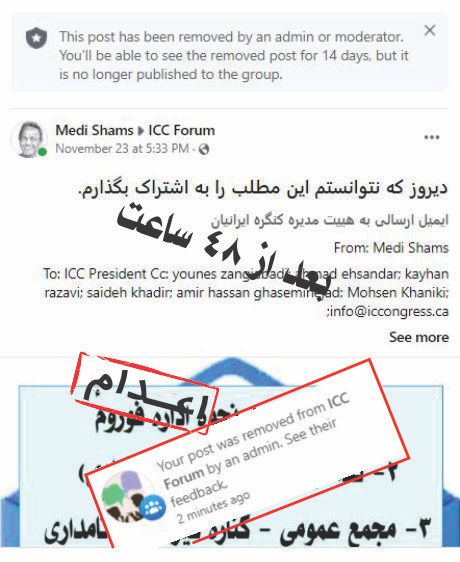The image size is (460, 562).
Task: Click the November 23 at 5:33 PM timestamp
Action: (122, 149)
